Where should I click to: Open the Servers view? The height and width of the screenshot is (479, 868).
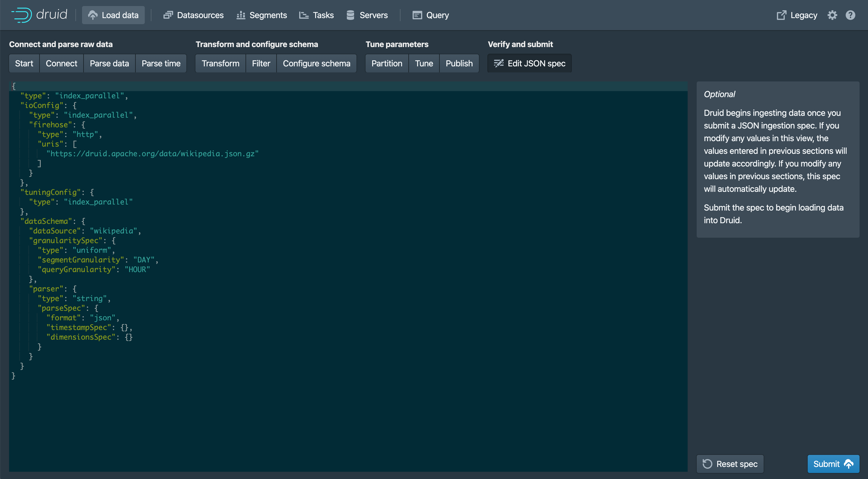coord(367,15)
